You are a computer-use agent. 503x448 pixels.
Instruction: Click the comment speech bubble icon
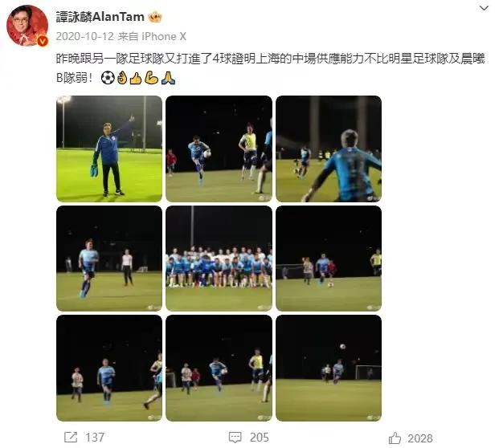[235, 438]
